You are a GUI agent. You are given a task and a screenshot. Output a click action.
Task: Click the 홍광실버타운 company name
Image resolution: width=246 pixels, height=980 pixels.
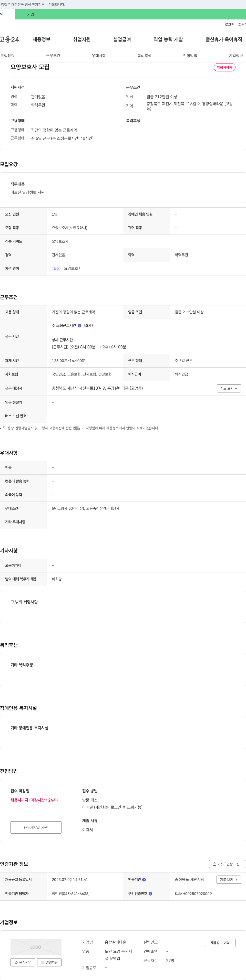click(x=115, y=942)
